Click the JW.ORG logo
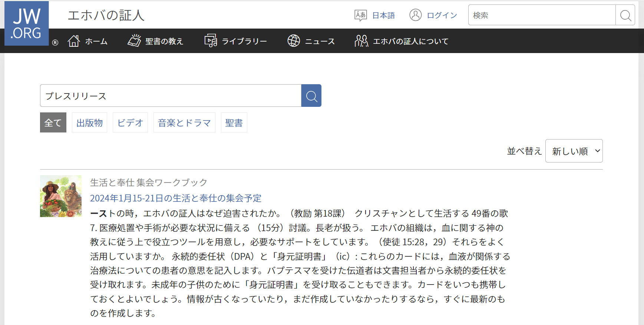This screenshot has width=644, height=325. 27,23
